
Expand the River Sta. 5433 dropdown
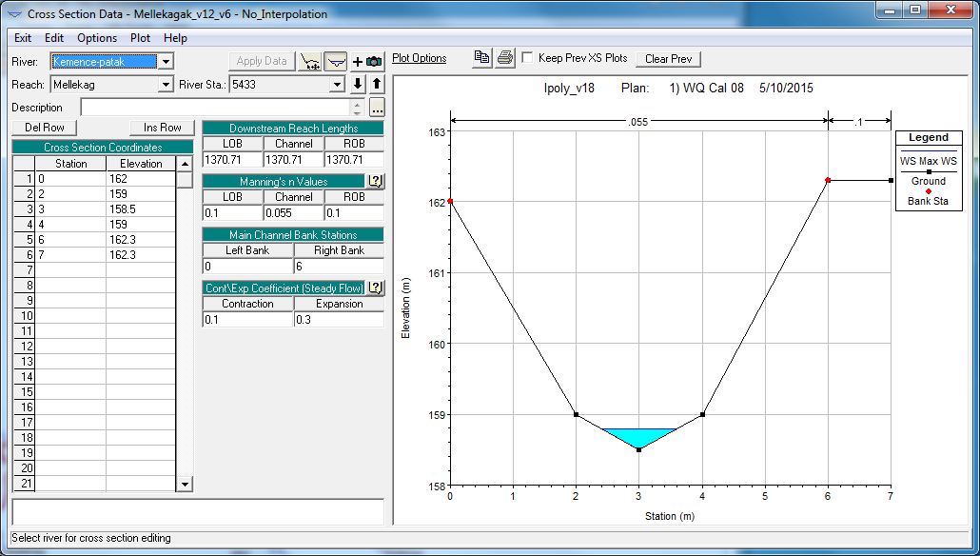[x=338, y=85]
